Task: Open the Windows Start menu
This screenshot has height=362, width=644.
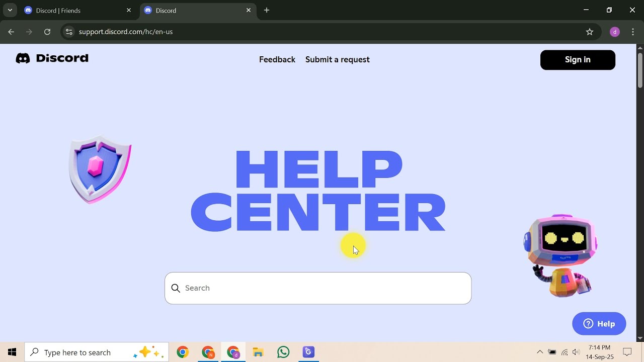Action: (12, 352)
